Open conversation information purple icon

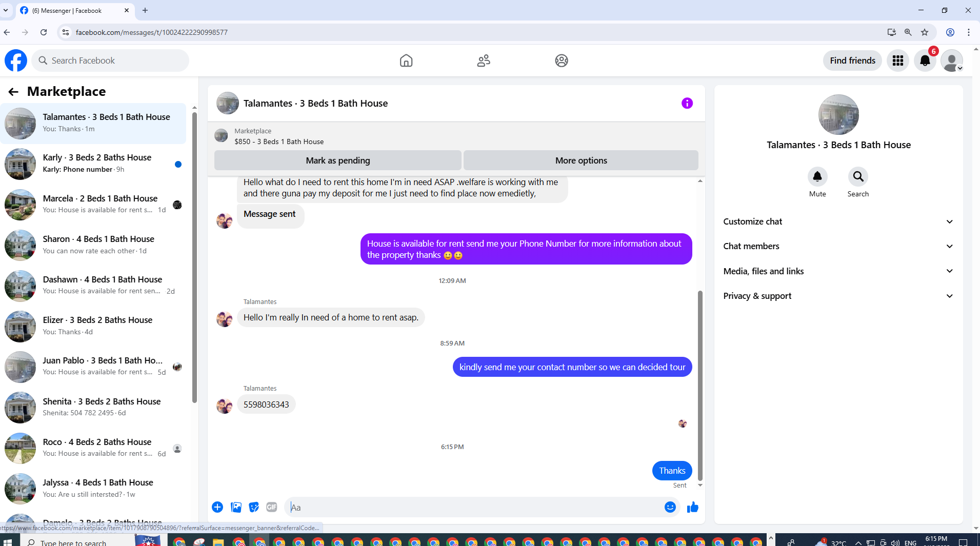687,103
